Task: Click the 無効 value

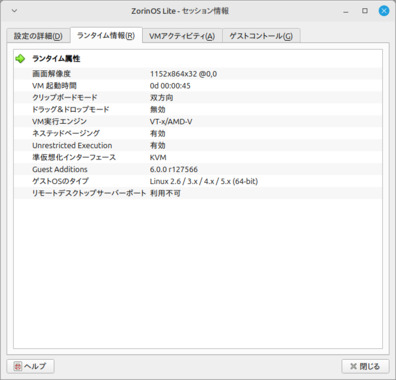Action: (x=158, y=109)
